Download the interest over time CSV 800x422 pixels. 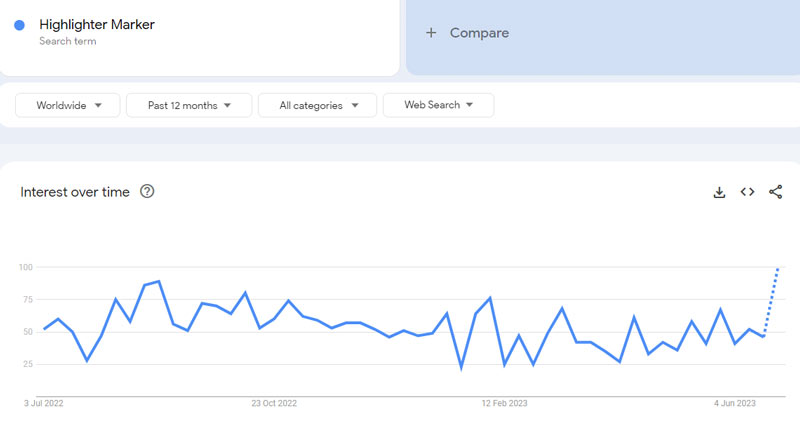[x=719, y=192]
